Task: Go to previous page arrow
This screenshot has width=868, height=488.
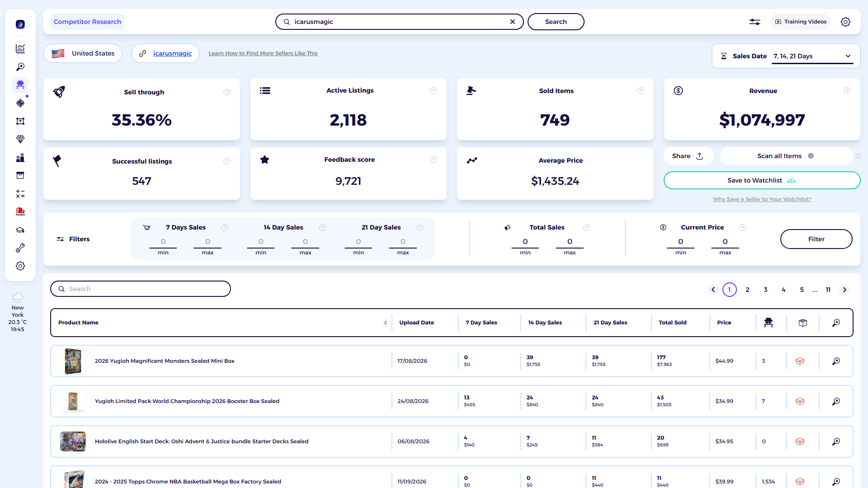Action: [x=713, y=290]
